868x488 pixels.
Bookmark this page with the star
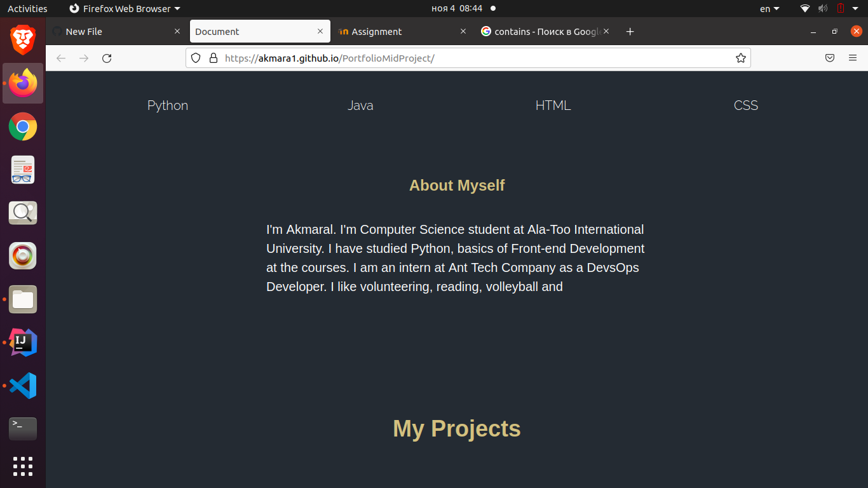[741, 58]
